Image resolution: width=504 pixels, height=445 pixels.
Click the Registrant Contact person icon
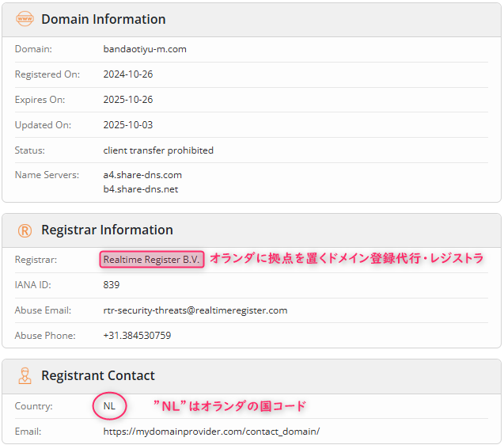pyautogui.click(x=25, y=376)
